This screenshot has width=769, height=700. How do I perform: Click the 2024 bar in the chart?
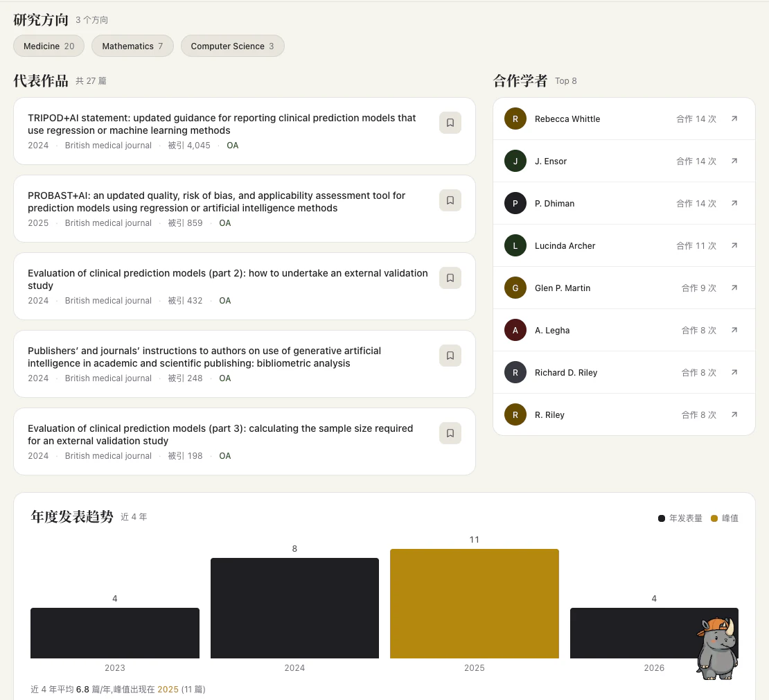(x=294, y=608)
